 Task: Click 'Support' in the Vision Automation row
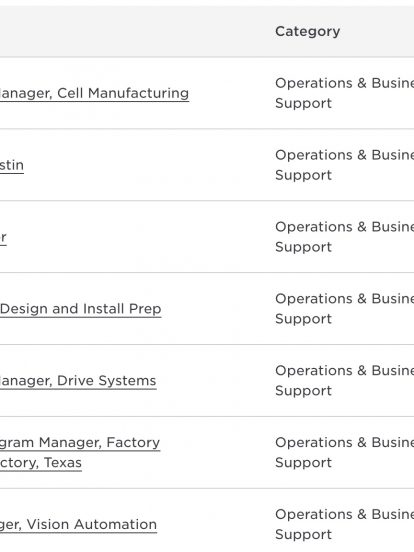tap(303, 534)
